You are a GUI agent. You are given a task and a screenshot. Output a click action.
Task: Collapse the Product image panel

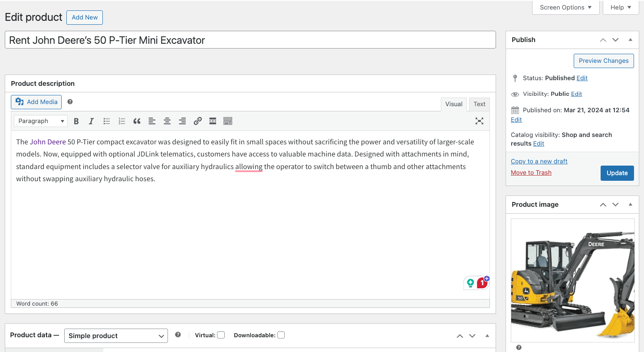630,205
